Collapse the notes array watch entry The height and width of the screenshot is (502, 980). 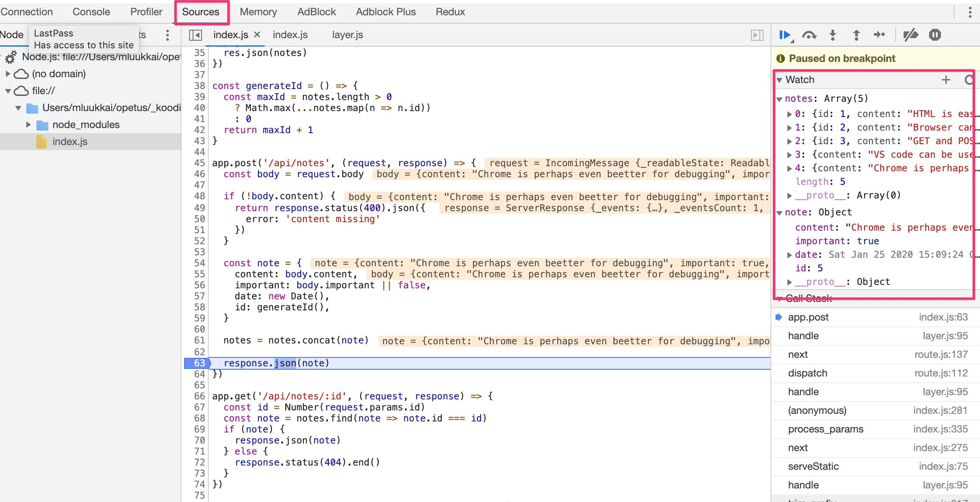(x=779, y=99)
